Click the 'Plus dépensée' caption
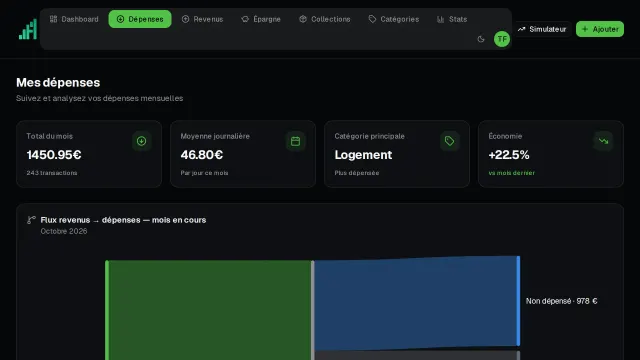Image resolution: width=640 pixels, height=360 pixels. tap(357, 173)
